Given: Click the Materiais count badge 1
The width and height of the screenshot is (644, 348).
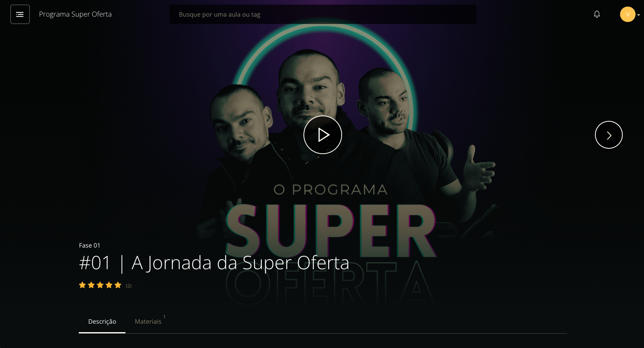Looking at the screenshot, I should tap(164, 317).
